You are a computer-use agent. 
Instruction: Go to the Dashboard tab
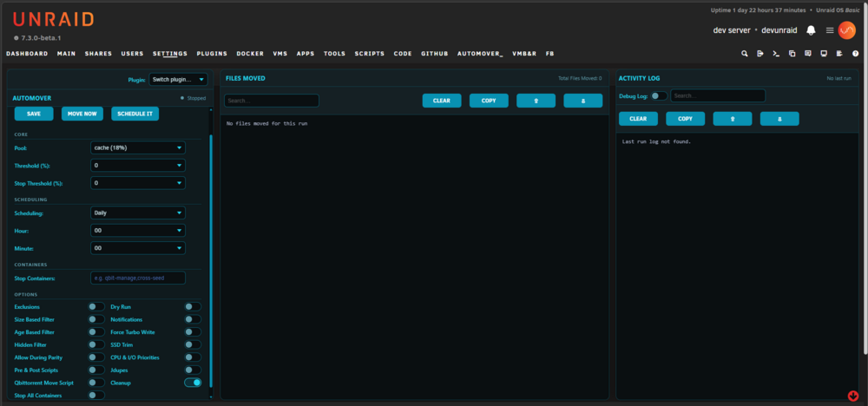[x=27, y=54]
